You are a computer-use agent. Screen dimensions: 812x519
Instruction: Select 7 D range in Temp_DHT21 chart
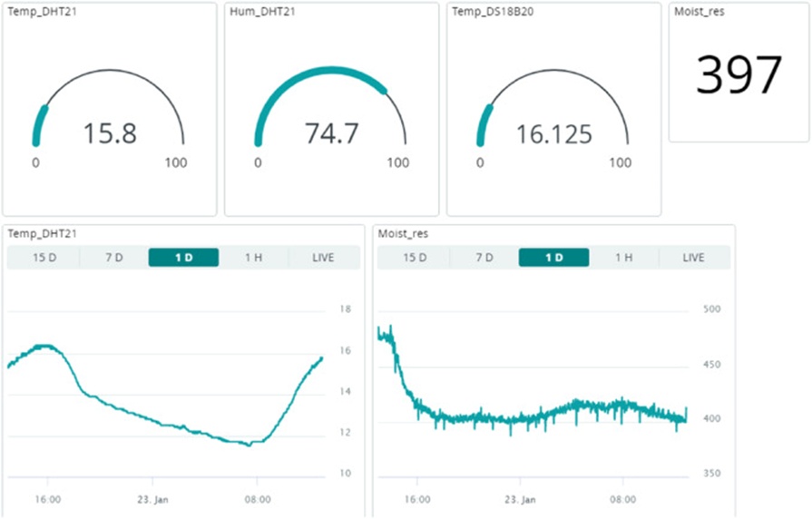click(114, 258)
